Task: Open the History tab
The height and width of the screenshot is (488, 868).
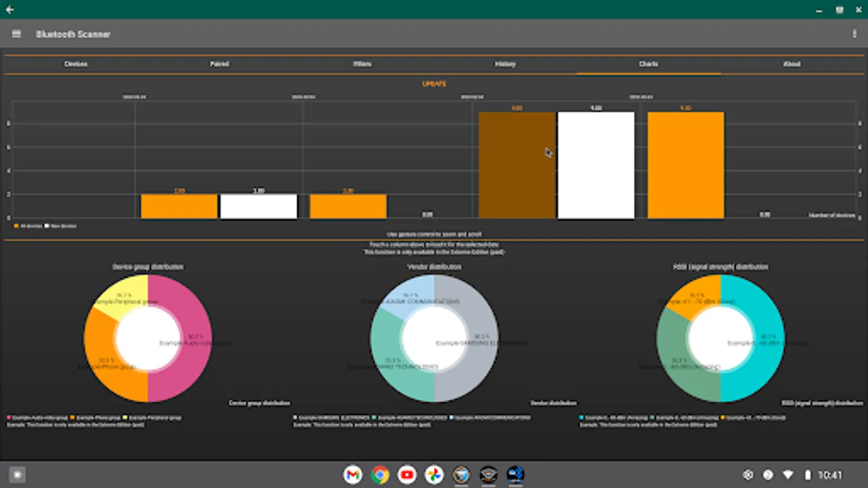Action: (505, 64)
